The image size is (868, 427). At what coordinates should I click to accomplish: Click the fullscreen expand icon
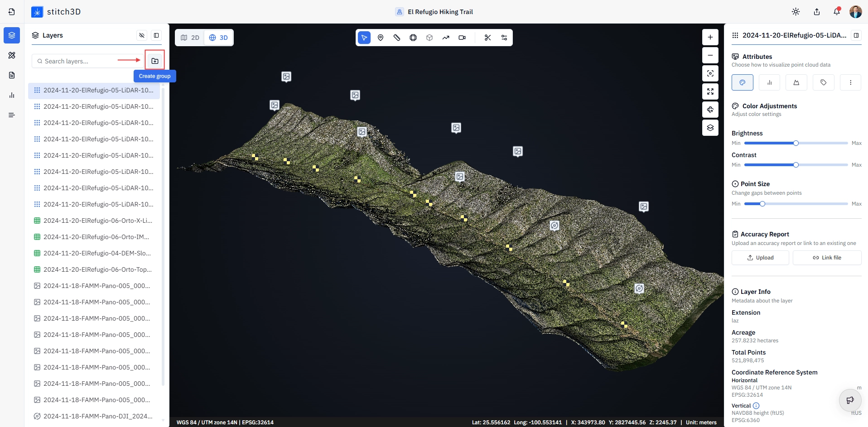coord(710,91)
